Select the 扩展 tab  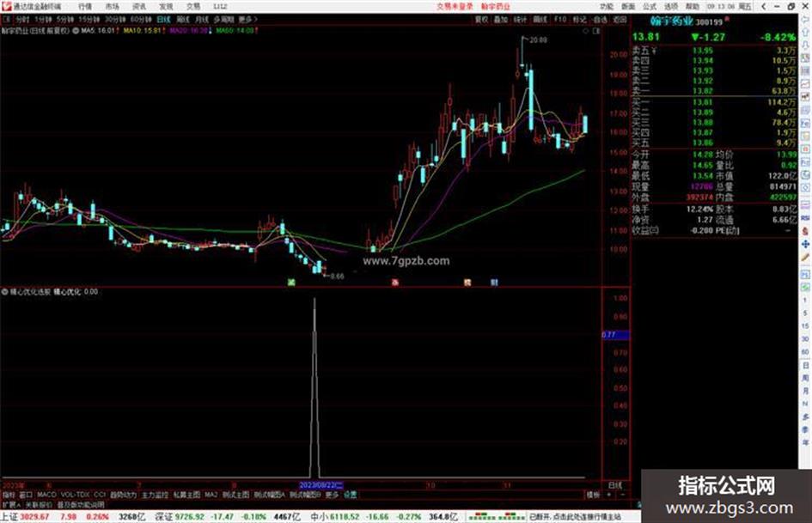click(11, 504)
